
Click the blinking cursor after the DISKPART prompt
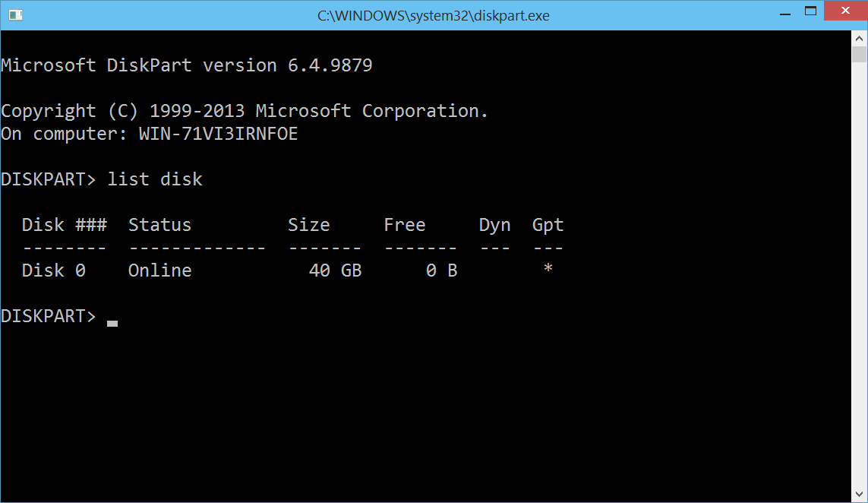(x=112, y=322)
